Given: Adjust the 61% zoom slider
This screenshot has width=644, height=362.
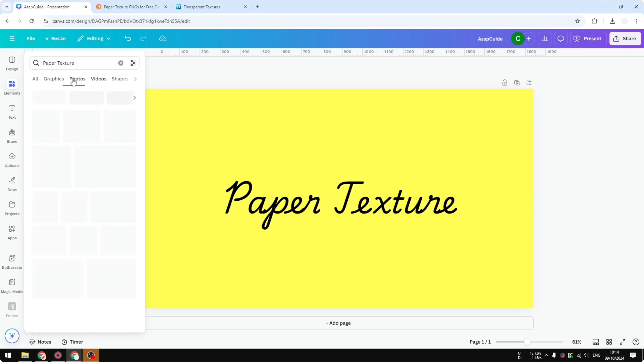Looking at the screenshot, I should tap(527, 342).
